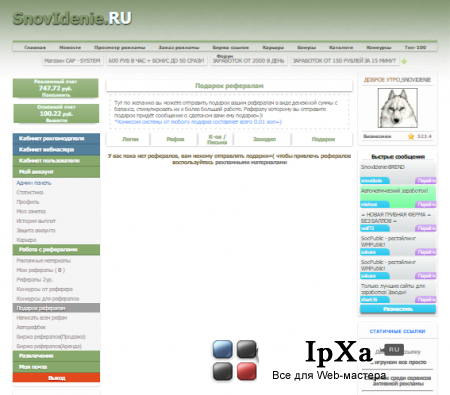Open the Написать всем рефам link
450x395 pixels.
pos(42,318)
